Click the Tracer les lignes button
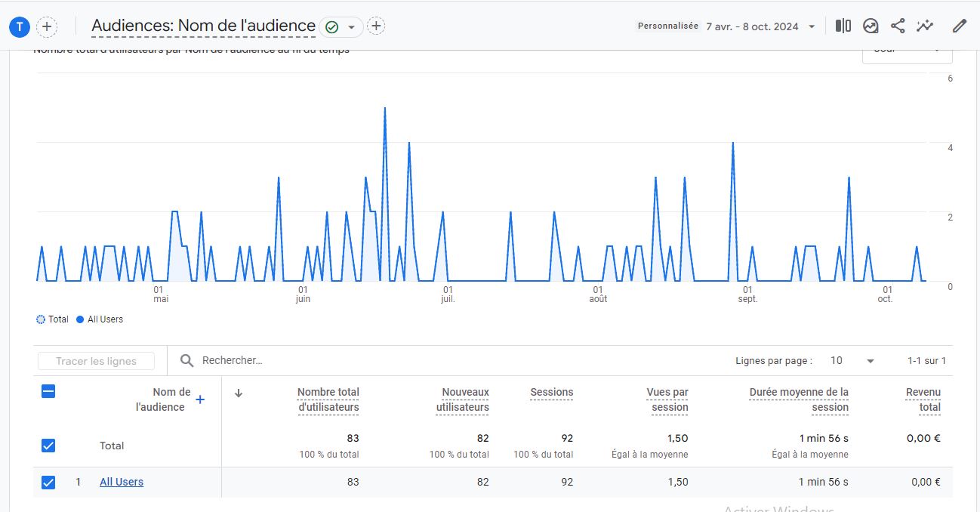This screenshot has width=980, height=512. [x=96, y=361]
